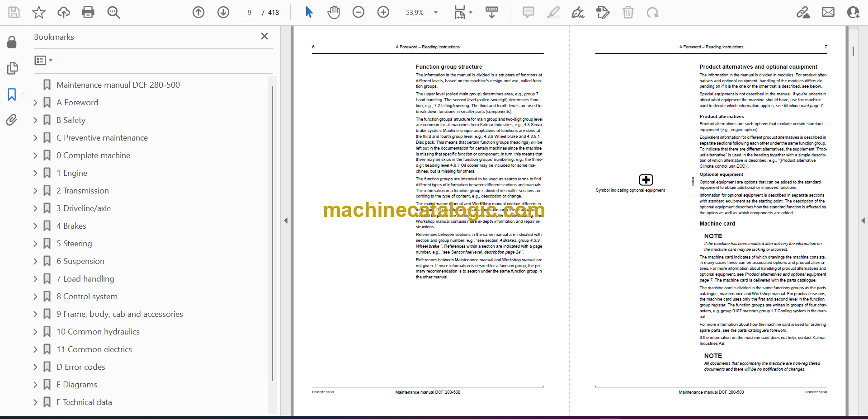Image resolution: width=868 pixels, height=419 pixels.
Task: Click the rotate redo icon
Action: [652, 12]
